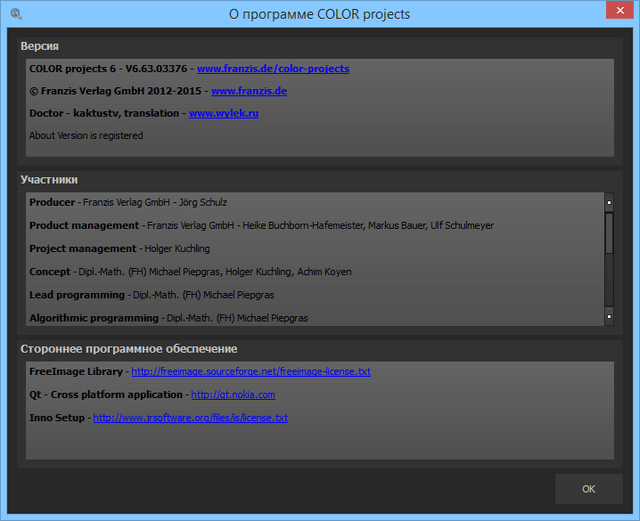Click the credits list scrollbar thumb
640x521 pixels.
609,235
